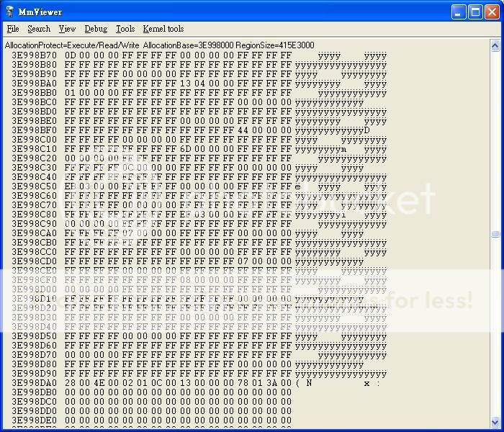This screenshot has height=432, width=504.
Task: Click address 3E998C50 in the hex dump
Action: click(x=34, y=186)
